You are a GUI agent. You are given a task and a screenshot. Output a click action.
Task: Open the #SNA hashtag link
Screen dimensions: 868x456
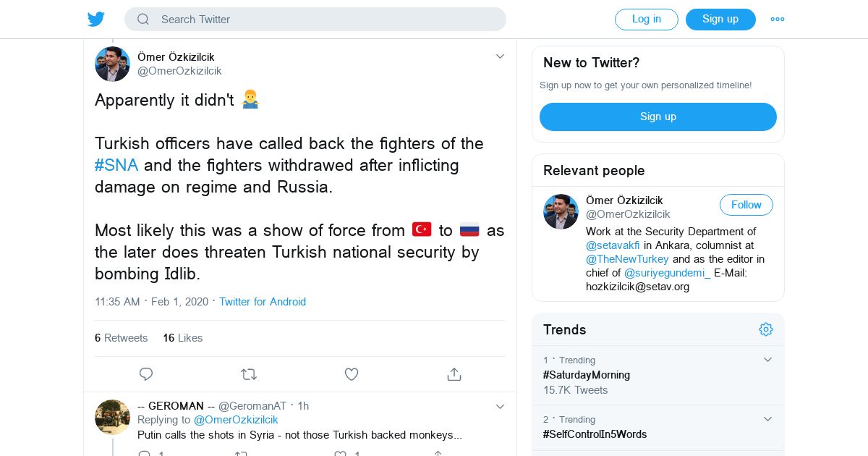coord(116,165)
